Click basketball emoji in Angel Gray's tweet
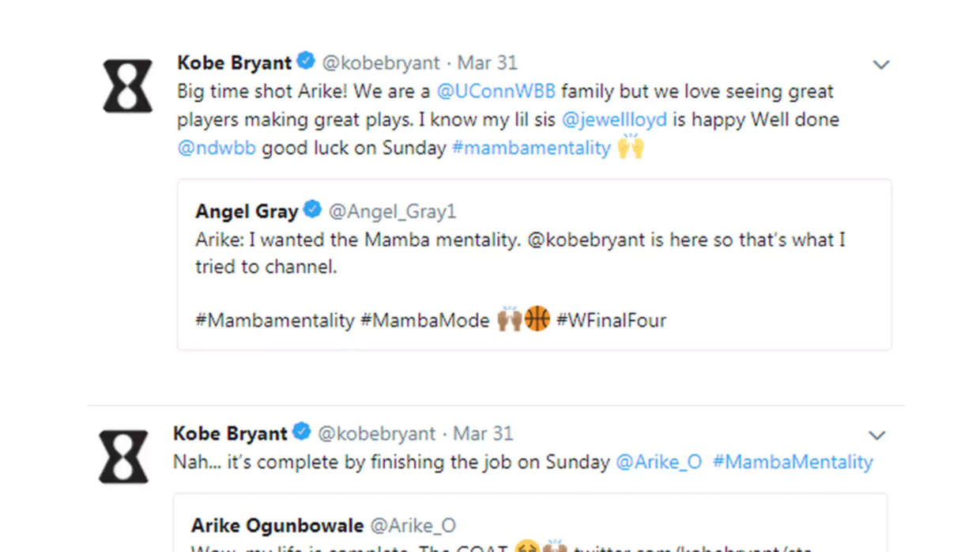This screenshot has height=552, width=980. tap(537, 319)
